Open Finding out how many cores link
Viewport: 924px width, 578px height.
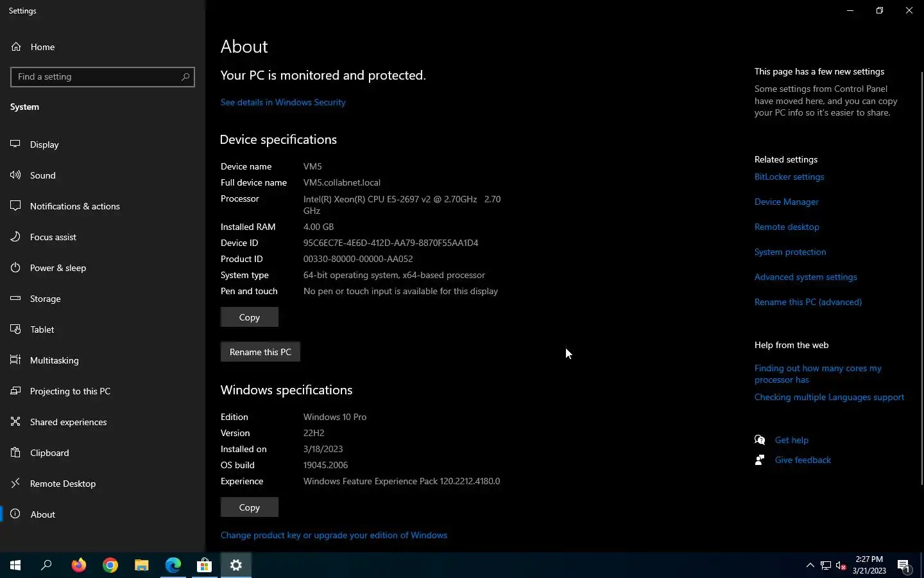click(818, 374)
